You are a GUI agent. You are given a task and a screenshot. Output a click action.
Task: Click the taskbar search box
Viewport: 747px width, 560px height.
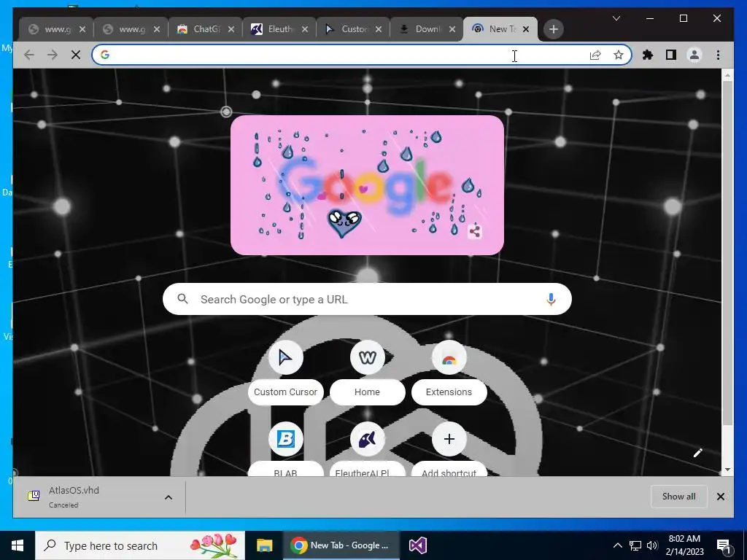(x=140, y=545)
